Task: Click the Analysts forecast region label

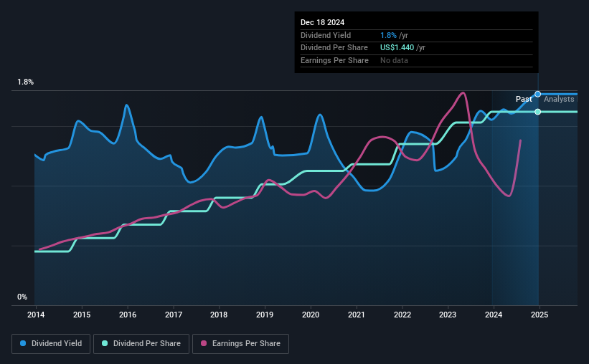Action: [559, 99]
